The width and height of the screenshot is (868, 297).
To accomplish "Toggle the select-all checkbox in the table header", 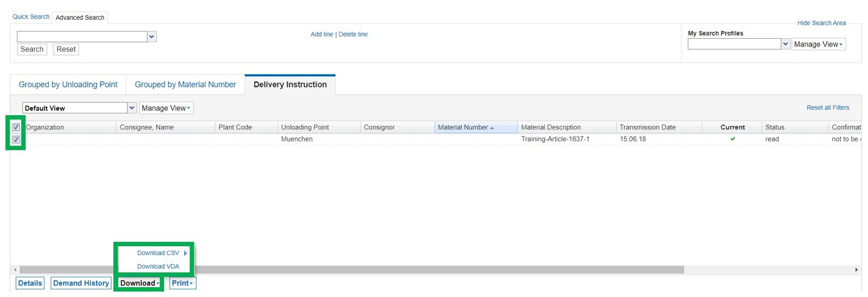I will tap(16, 127).
